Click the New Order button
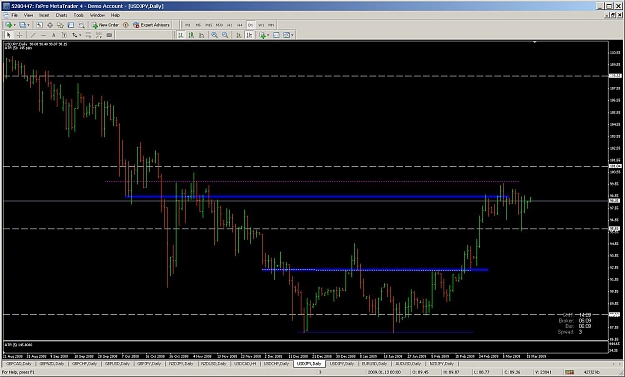Screen dimensions: 625x377 pyautogui.click(x=106, y=25)
